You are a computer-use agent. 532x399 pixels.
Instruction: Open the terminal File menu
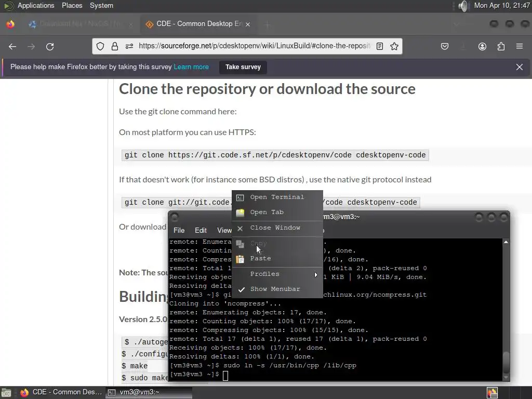tap(179, 230)
